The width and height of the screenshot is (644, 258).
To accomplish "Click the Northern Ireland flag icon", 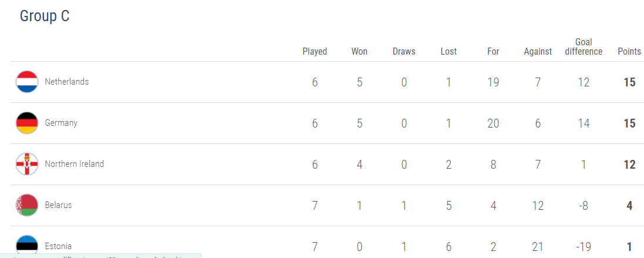I will pyautogui.click(x=27, y=164).
